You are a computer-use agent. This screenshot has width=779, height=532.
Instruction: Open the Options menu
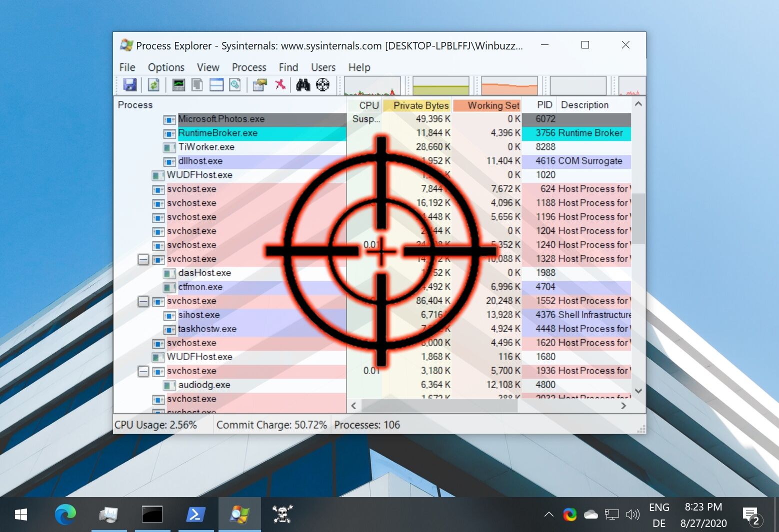pyautogui.click(x=165, y=67)
